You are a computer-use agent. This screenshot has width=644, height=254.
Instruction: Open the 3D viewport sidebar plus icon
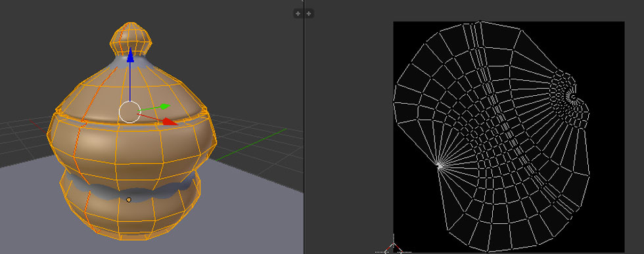[x=298, y=14]
